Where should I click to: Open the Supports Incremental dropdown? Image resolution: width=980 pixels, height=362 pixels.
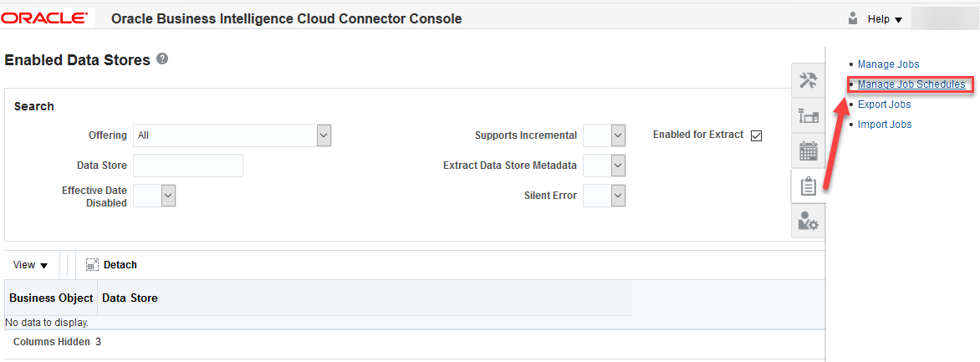coord(618,135)
